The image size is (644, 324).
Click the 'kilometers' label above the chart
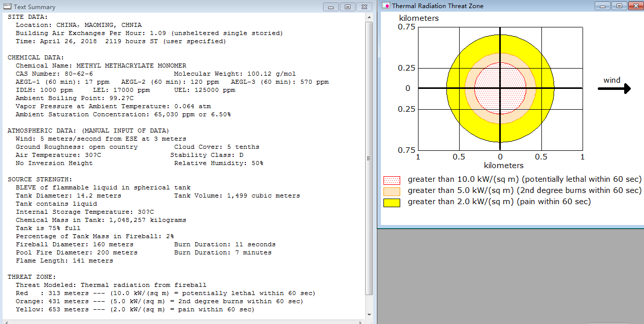[x=419, y=18]
